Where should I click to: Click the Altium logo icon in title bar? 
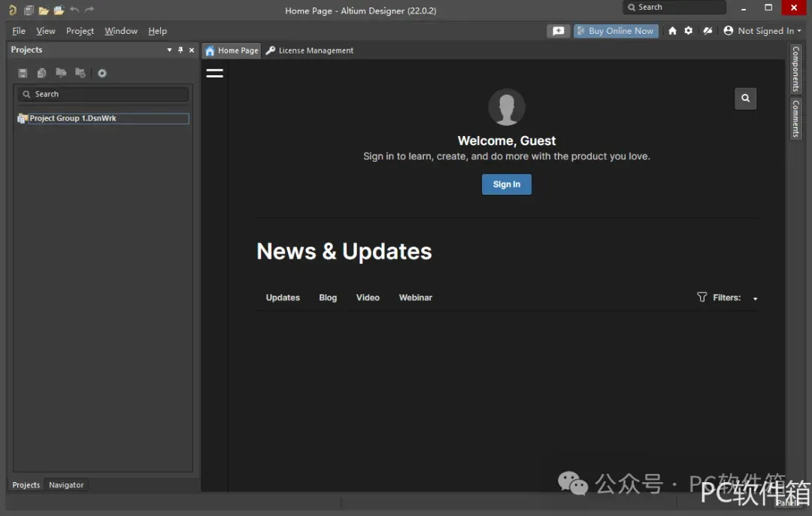[13, 9]
